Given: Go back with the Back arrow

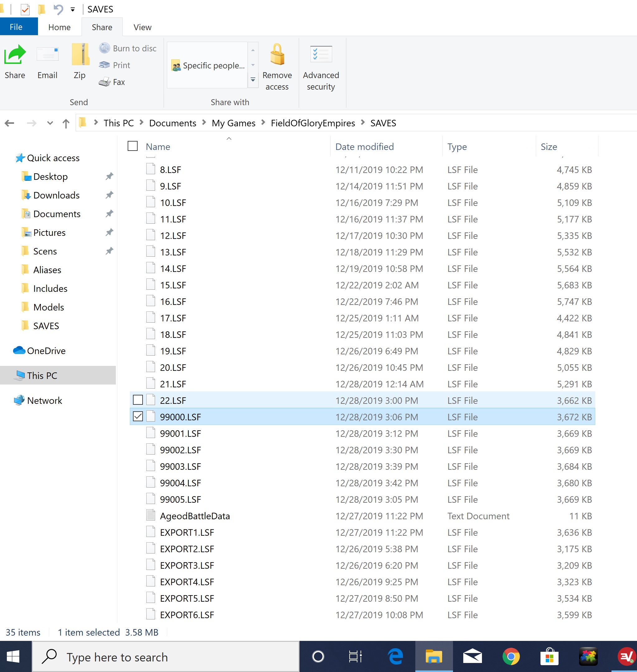Looking at the screenshot, I should click(10, 123).
